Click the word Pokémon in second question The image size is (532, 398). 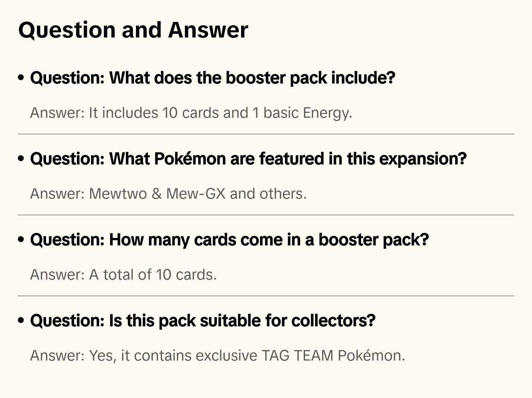[189, 159]
